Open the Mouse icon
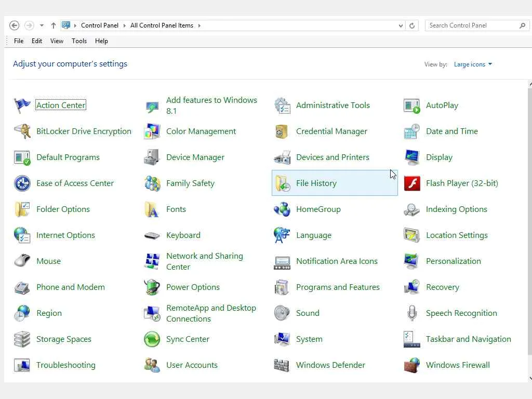This screenshot has width=532, height=399. tap(22, 261)
